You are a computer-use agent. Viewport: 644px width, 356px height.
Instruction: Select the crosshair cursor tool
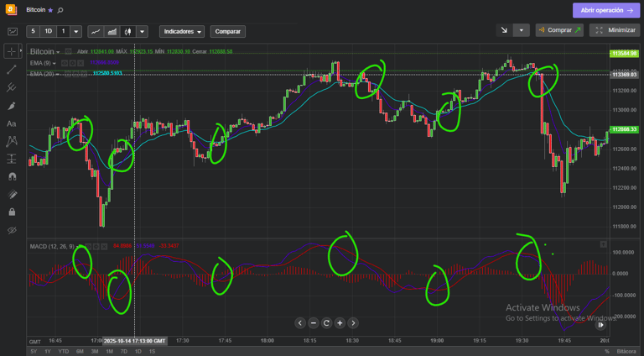[11, 51]
